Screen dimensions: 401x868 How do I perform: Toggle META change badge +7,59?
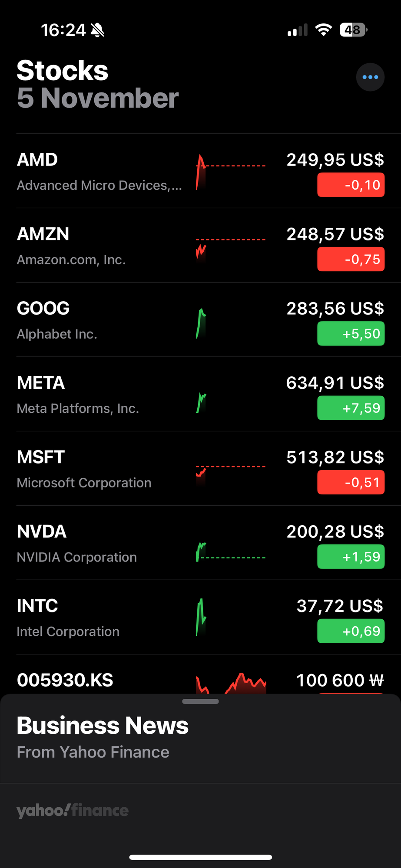[x=351, y=408]
